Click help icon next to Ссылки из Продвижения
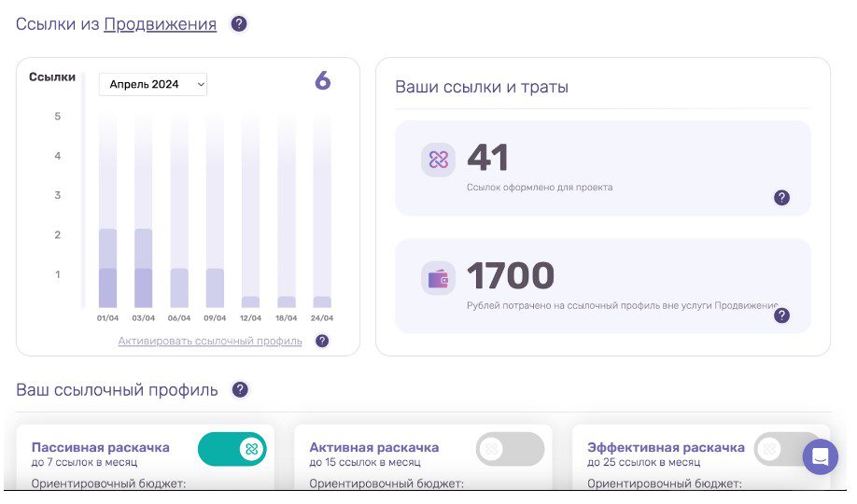The height and width of the screenshot is (504, 857). tap(239, 24)
